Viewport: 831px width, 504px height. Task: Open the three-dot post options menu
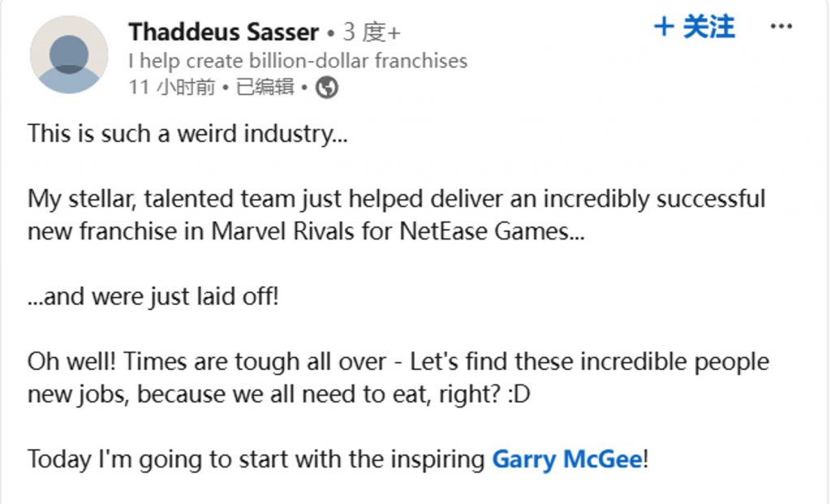click(x=781, y=26)
